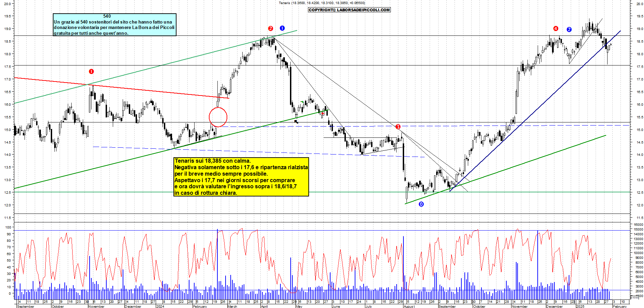Click the 16000 volume scale label
The width and height of the screenshot is (644, 308).
(638, 225)
